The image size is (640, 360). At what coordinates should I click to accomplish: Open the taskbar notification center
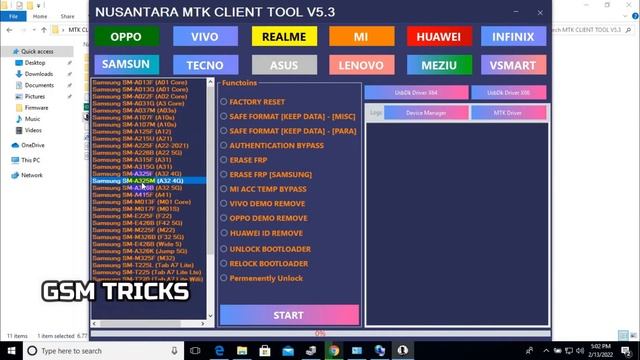click(626, 351)
